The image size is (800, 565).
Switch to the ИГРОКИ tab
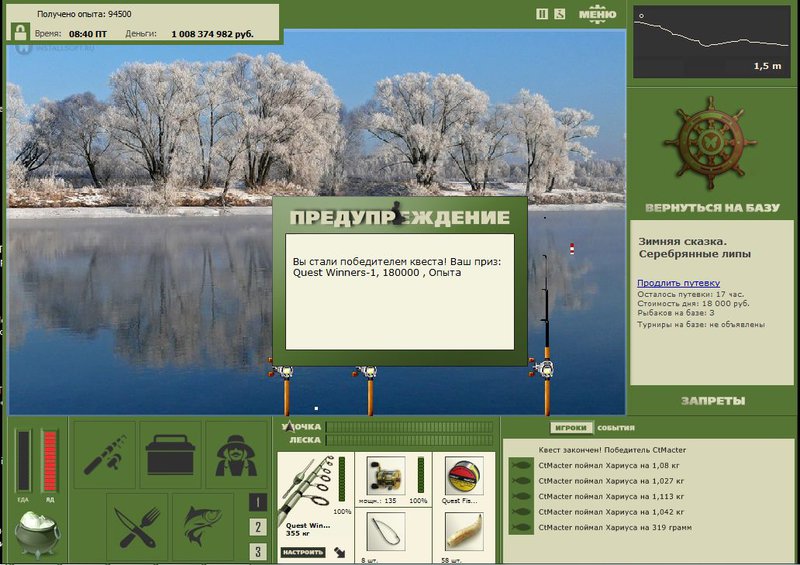pyautogui.click(x=571, y=428)
